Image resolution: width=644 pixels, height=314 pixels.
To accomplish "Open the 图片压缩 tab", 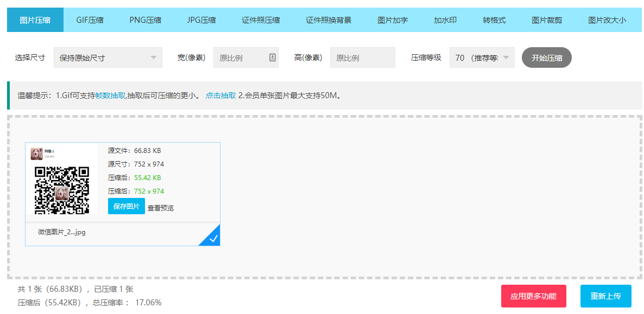I will [35, 20].
